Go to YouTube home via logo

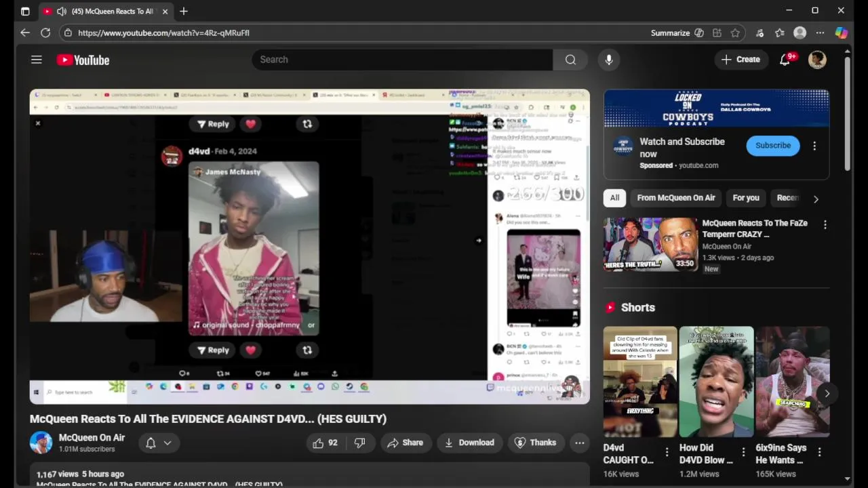(x=83, y=60)
